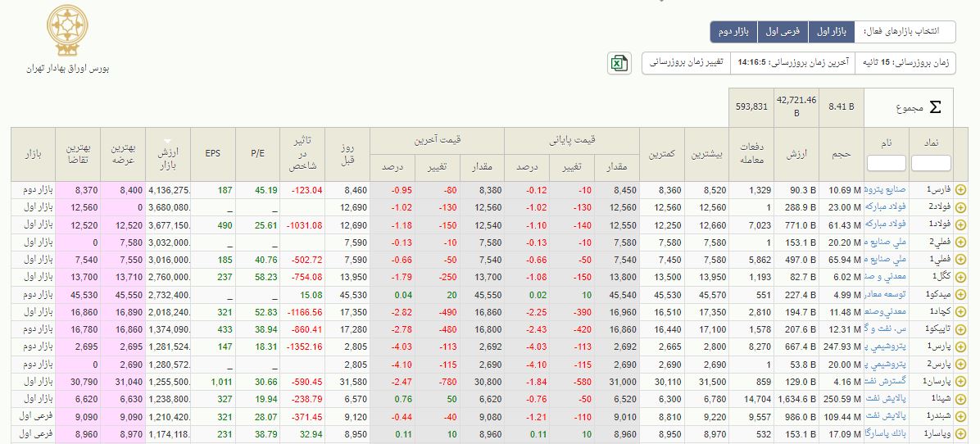Sort by the 'بیشترین' column header
980x444 pixels.
[x=707, y=155]
